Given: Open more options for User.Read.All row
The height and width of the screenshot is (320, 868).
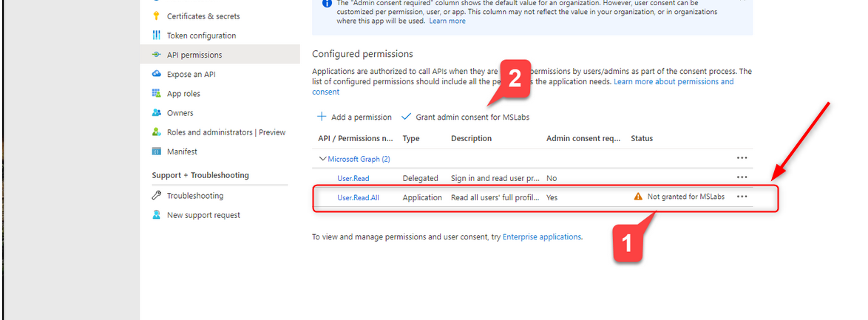Looking at the screenshot, I should (742, 197).
